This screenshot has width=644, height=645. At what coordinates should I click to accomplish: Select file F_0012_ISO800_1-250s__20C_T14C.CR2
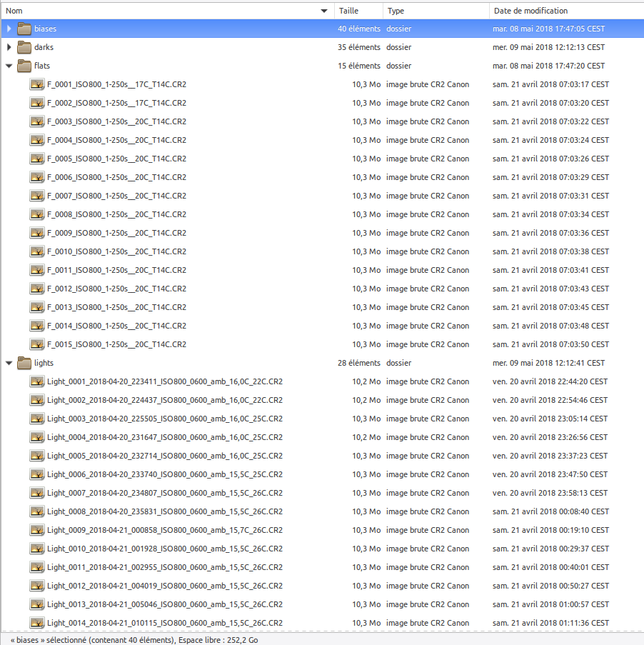[x=116, y=289]
